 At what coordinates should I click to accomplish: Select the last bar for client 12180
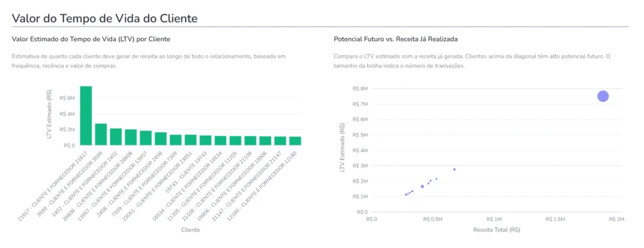point(296,141)
